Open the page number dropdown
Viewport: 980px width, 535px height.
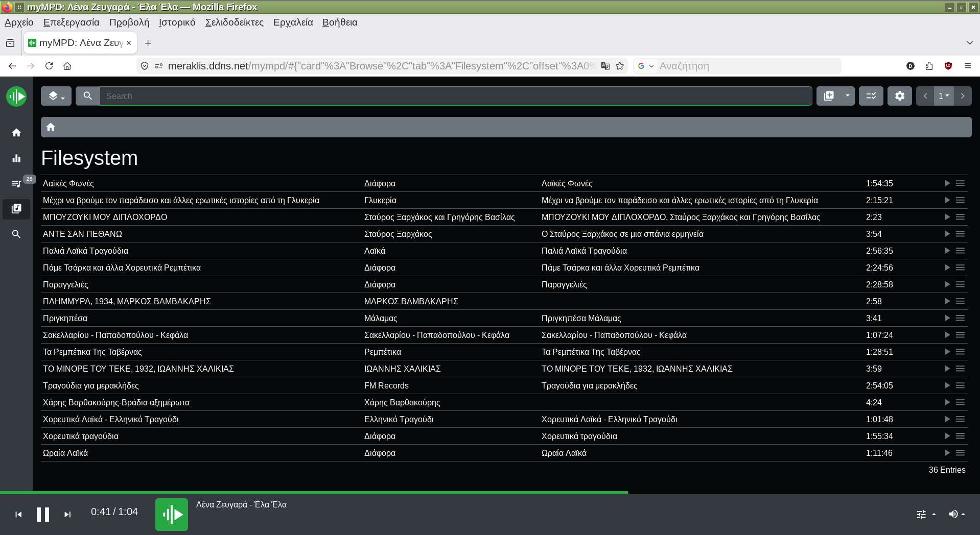pyautogui.click(x=943, y=96)
